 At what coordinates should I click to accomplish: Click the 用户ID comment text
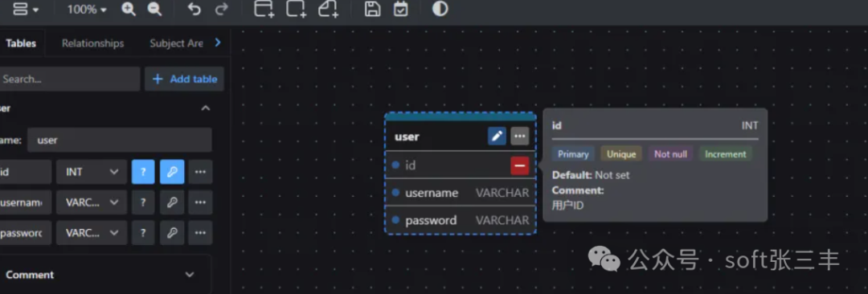[568, 206]
